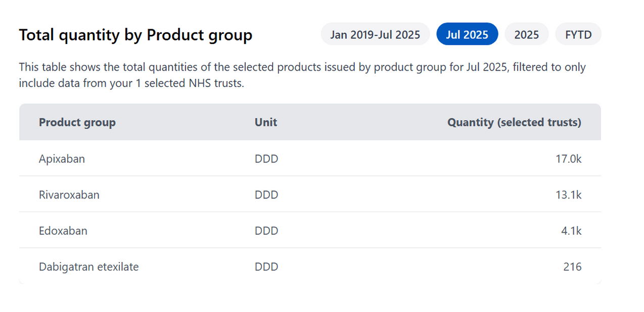Click the DDD unit in Dabigatran row

pos(266,267)
